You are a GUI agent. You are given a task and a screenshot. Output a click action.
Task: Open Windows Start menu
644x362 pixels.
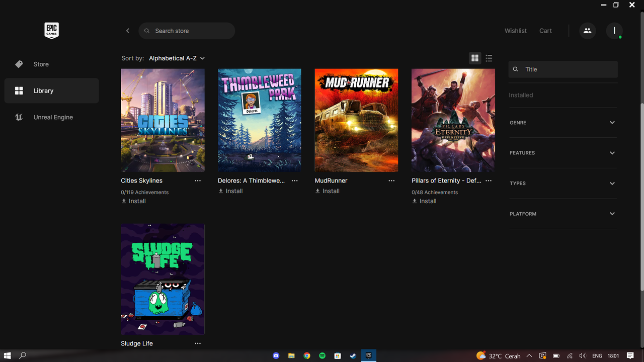coord(8,355)
